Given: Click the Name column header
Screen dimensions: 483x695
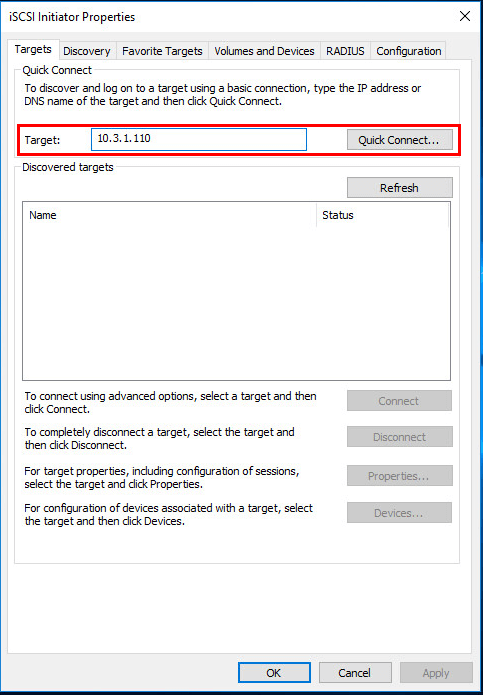Looking at the screenshot, I should [x=170, y=215].
